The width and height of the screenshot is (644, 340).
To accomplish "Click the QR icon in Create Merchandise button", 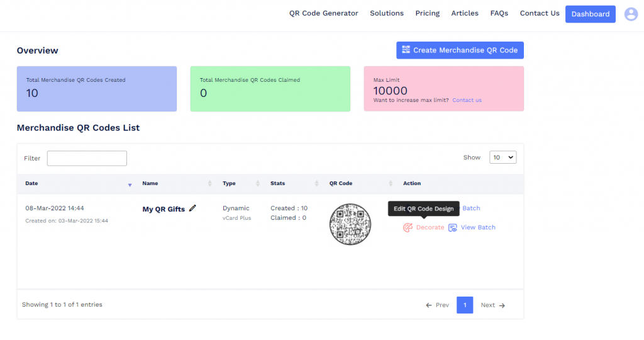I will [406, 50].
